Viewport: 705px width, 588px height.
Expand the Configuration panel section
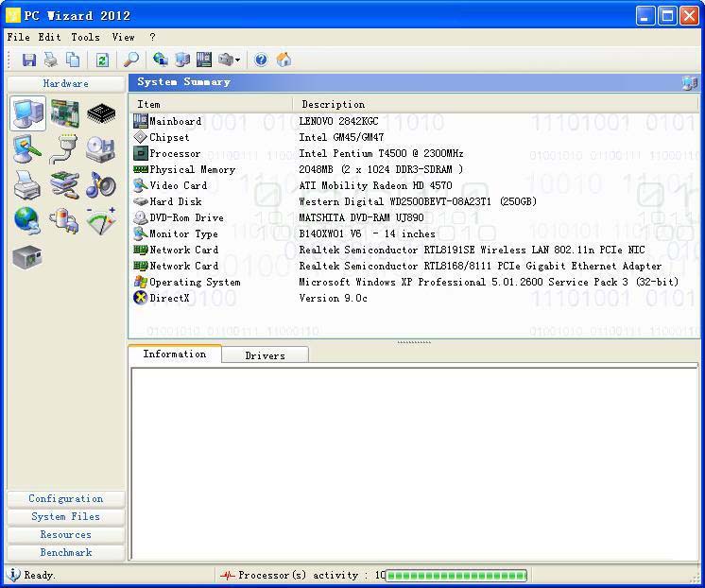click(x=65, y=498)
